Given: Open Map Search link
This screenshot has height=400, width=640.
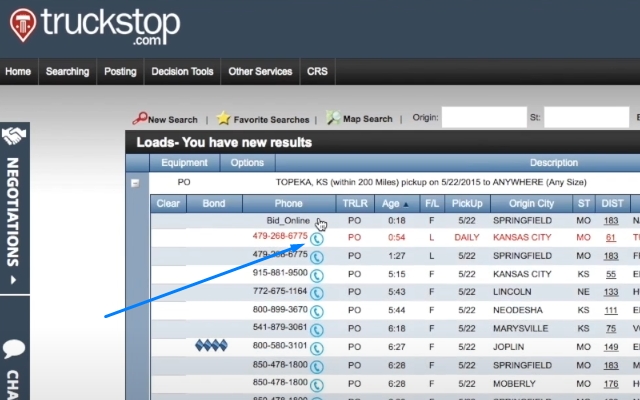Looking at the screenshot, I should pos(368,119).
